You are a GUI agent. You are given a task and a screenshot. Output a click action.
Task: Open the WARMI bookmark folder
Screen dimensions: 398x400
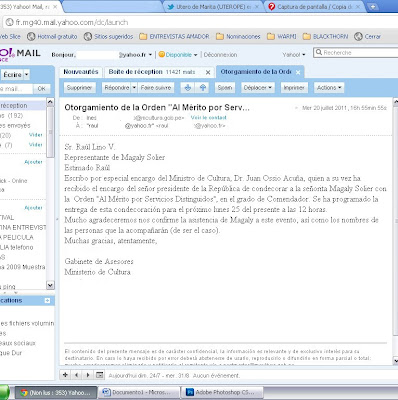pos(282,36)
